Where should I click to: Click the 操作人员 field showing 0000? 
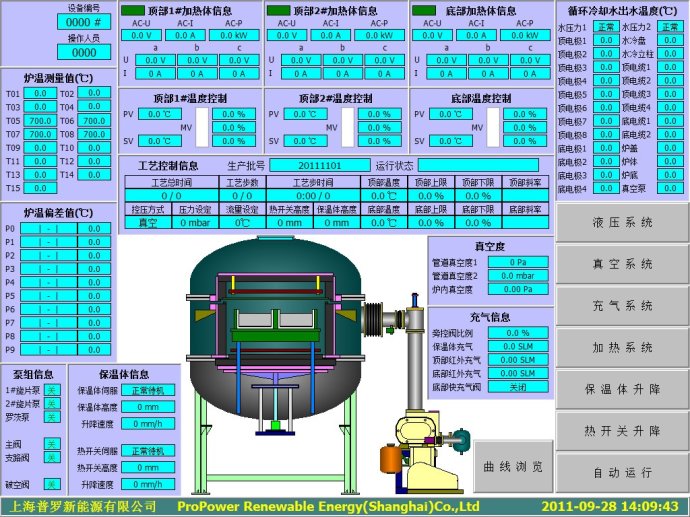point(84,52)
